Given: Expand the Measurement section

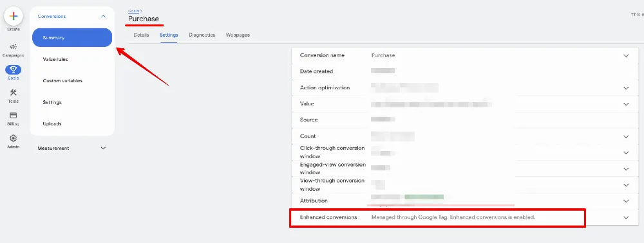Looking at the screenshot, I should click(x=103, y=148).
